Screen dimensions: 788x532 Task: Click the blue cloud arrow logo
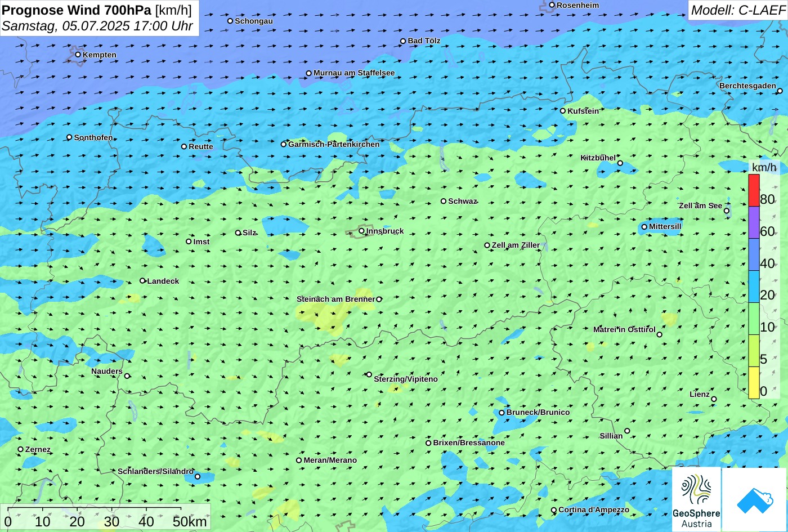click(x=755, y=499)
